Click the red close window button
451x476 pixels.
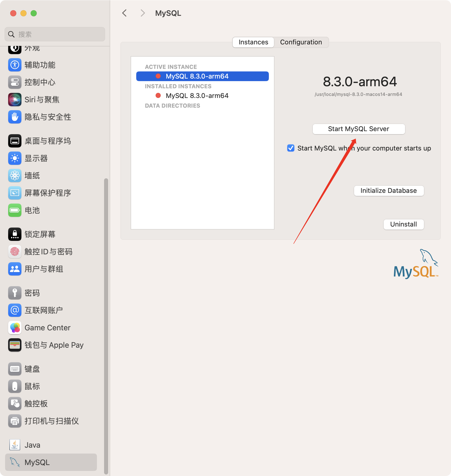coord(13,13)
